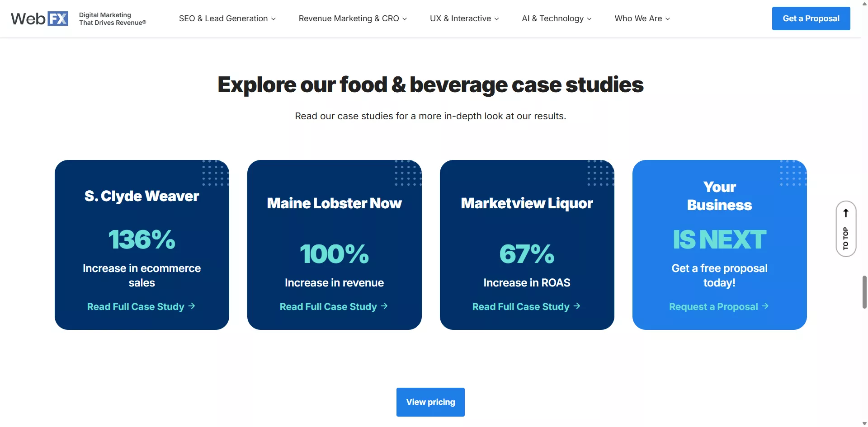868x427 pixels.
Task: Click the scrollbar up arrow
Action: [863, 4]
